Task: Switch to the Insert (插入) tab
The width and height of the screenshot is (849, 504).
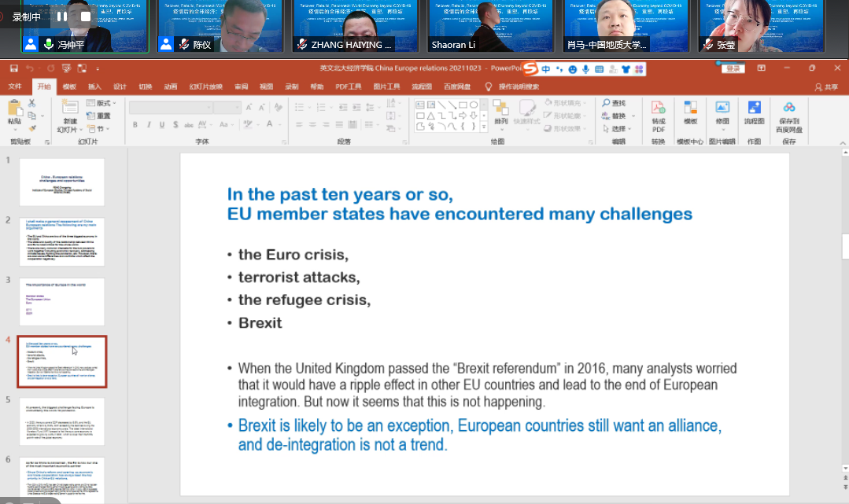Action: (x=94, y=86)
